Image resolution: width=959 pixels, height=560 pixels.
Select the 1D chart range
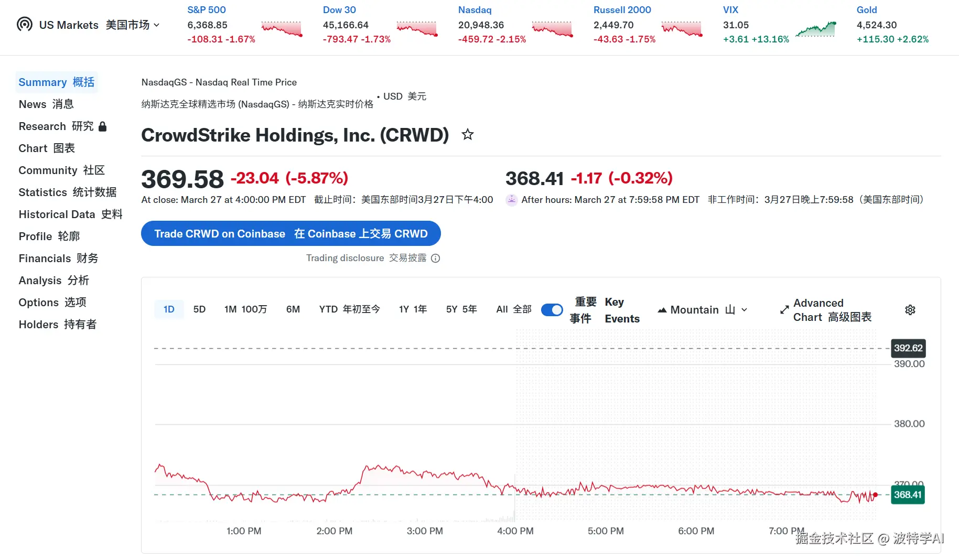[x=169, y=309]
